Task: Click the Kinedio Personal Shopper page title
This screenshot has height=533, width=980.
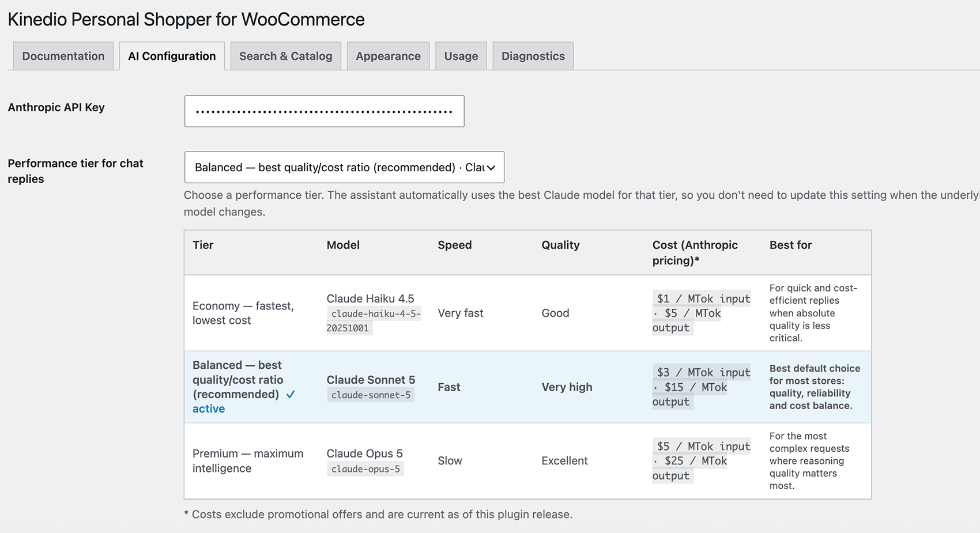Action: pos(186,19)
